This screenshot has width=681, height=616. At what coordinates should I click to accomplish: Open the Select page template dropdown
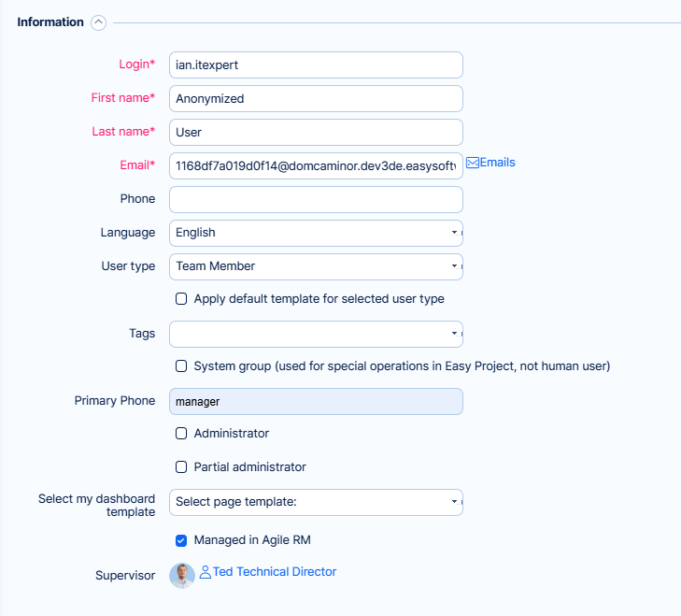[x=316, y=502]
